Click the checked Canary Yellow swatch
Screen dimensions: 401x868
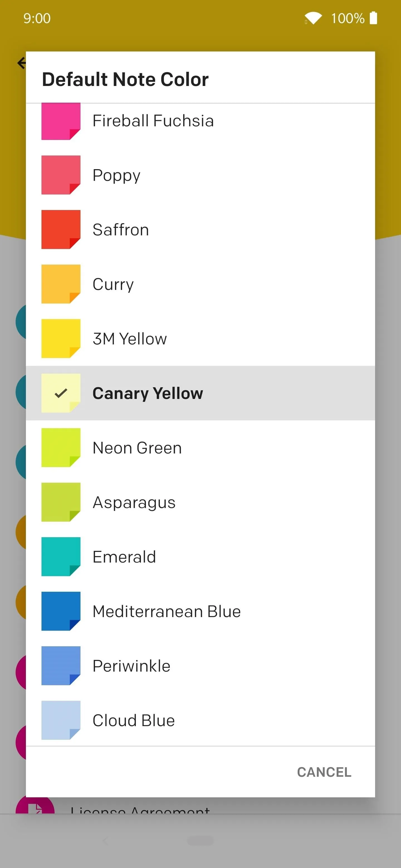[61, 393]
